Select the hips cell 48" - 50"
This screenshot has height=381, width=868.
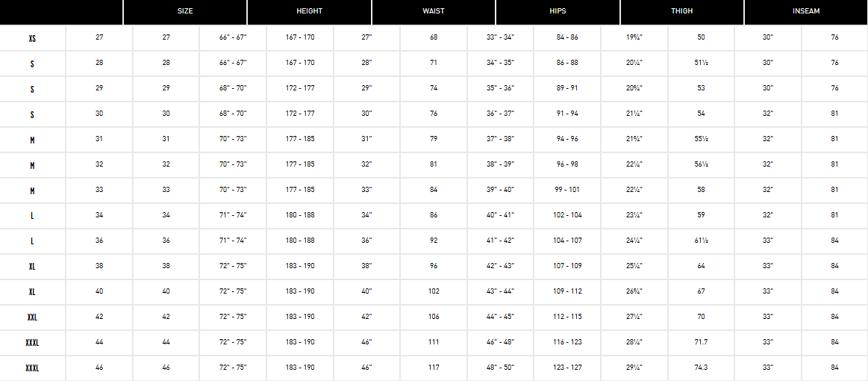[500, 368]
